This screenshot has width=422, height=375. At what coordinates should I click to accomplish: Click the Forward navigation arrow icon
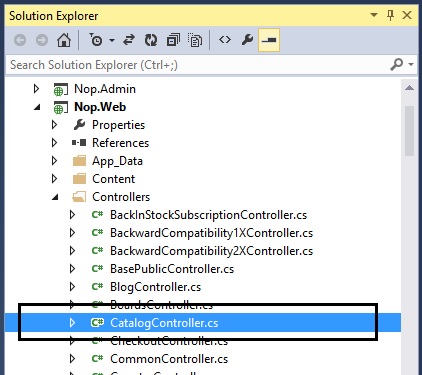coord(42,40)
